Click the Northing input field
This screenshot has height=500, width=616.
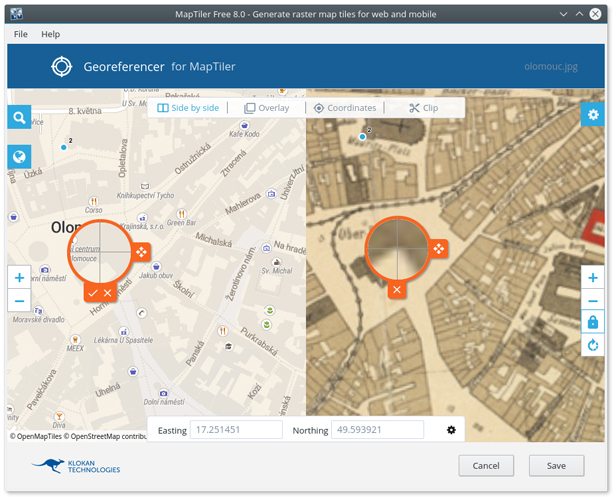pos(378,430)
